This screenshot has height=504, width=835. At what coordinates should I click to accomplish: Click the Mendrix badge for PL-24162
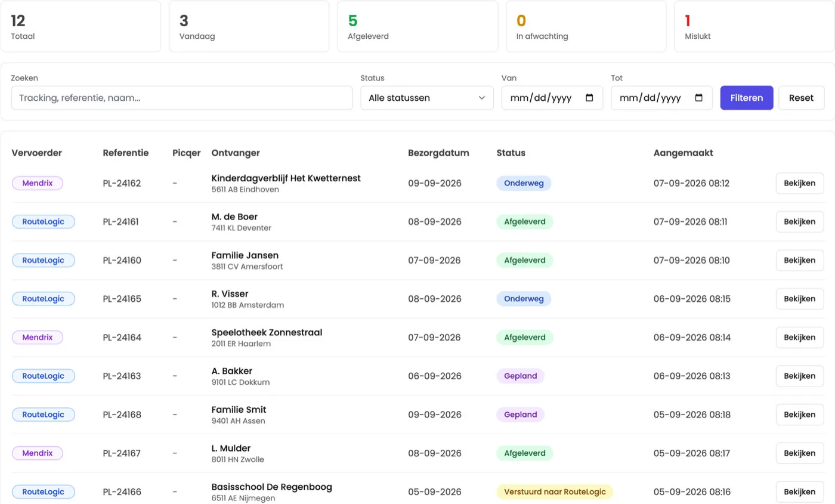[38, 183]
